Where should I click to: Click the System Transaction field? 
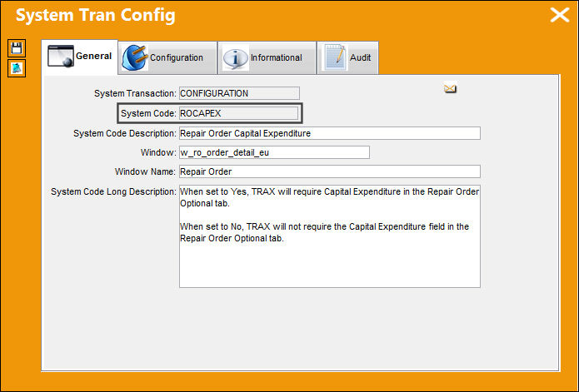tap(239, 93)
